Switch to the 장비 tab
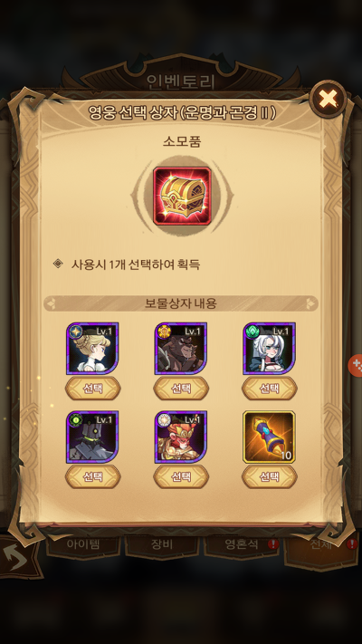Image resolution: width=362 pixels, height=644 pixels. [162, 544]
